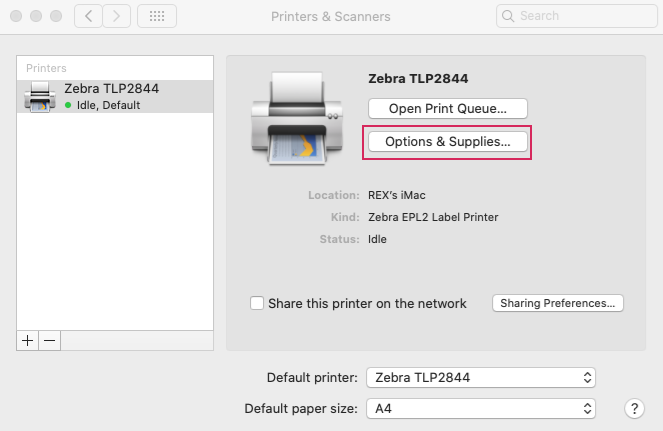Click the search magnifier icon
This screenshot has height=431, width=663.
508,16
